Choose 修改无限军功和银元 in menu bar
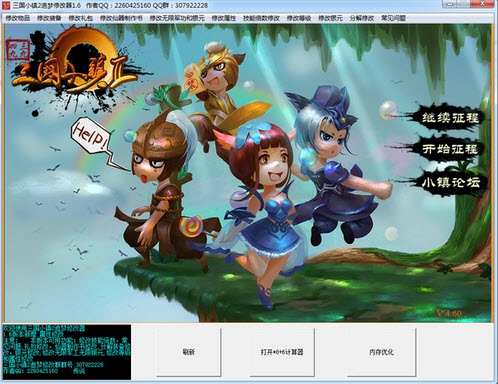498x384 pixels. point(177,18)
